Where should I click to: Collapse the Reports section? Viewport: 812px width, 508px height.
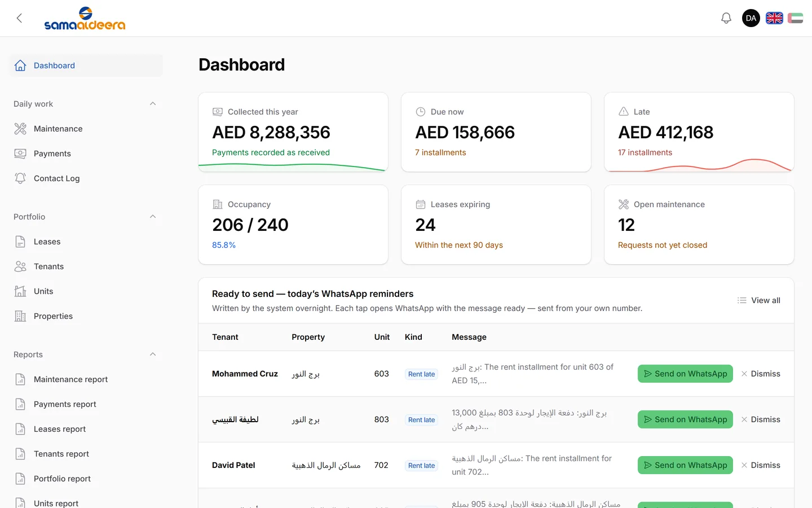pyautogui.click(x=153, y=354)
